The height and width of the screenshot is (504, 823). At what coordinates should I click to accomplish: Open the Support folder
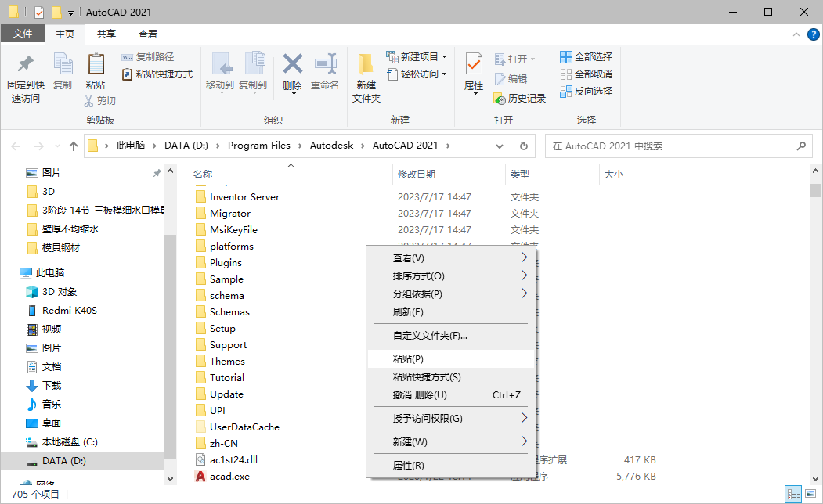227,344
